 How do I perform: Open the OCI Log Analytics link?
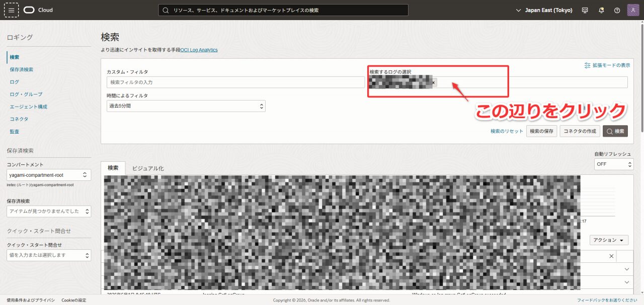coord(199,50)
